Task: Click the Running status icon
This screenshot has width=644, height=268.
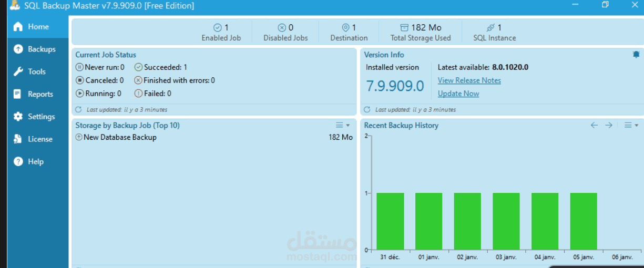Action: [79, 94]
